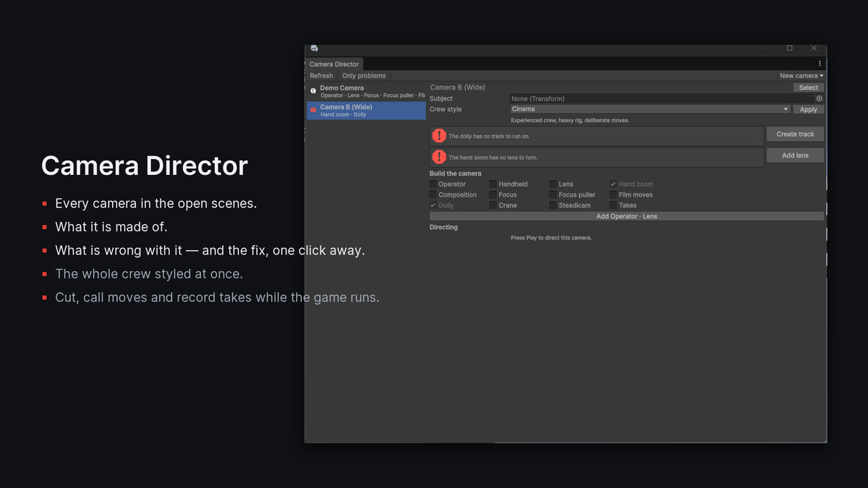The image size is (868, 488).
Task: Click 'Press Play to direct this camera' text
Action: point(551,238)
